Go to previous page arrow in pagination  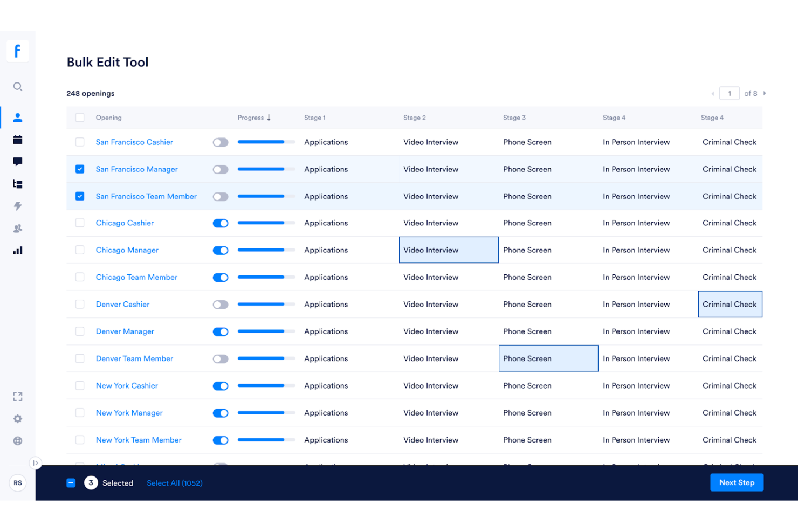tap(713, 94)
